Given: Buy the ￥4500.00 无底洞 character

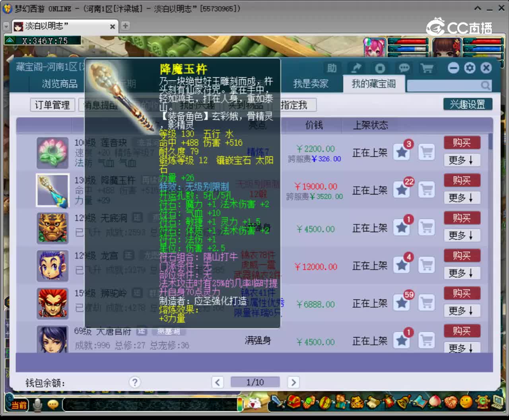Looking at the screenshot, I should (462, 218).
